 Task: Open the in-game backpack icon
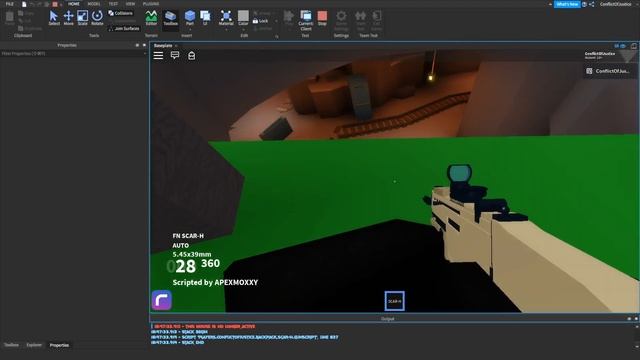[x=191, y=56]
